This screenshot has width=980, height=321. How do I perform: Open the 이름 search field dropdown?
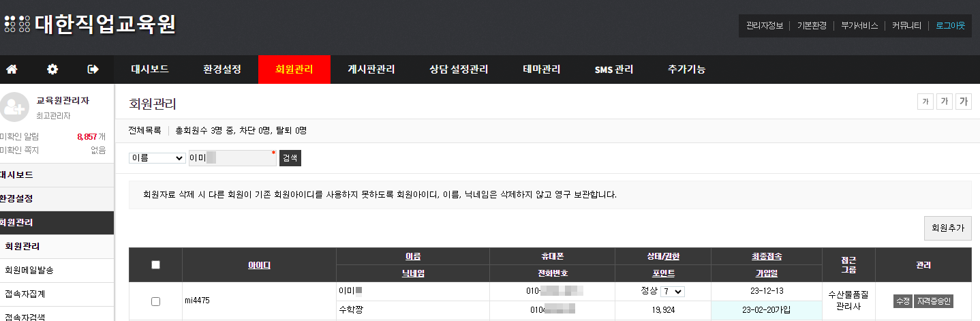[157, 158]
